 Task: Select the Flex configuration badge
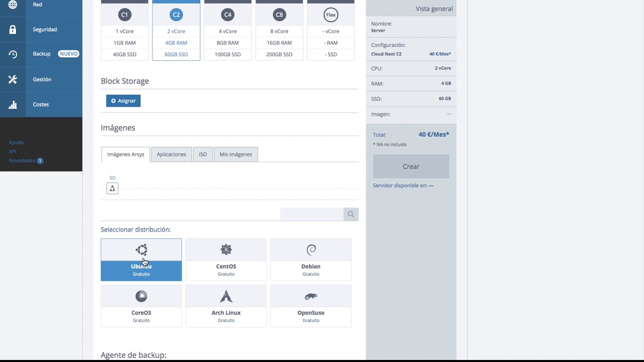click(331, 15)
